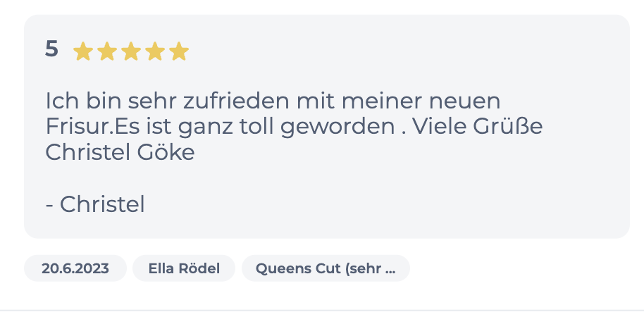Click the fourth rating star

pyautogui.click(x=155, y=51)
